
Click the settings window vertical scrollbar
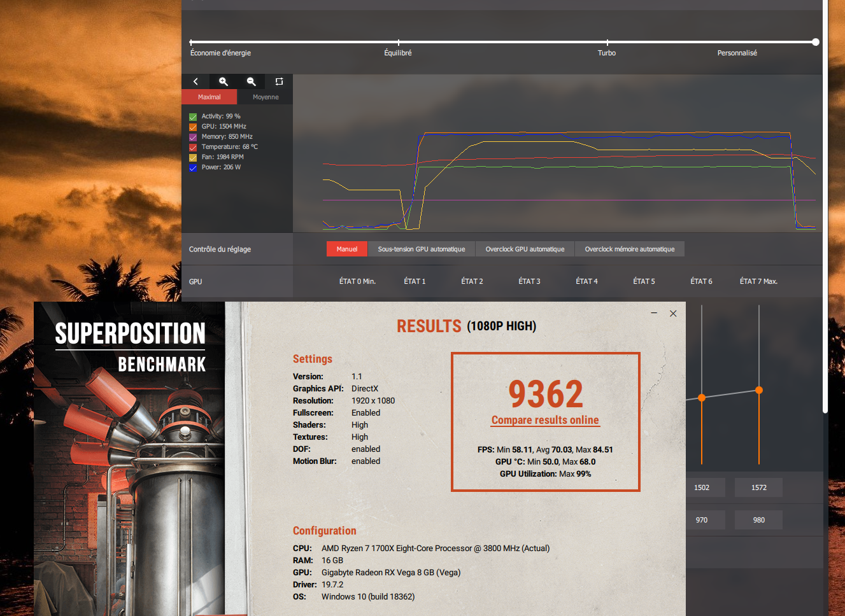tap(825, 207)
